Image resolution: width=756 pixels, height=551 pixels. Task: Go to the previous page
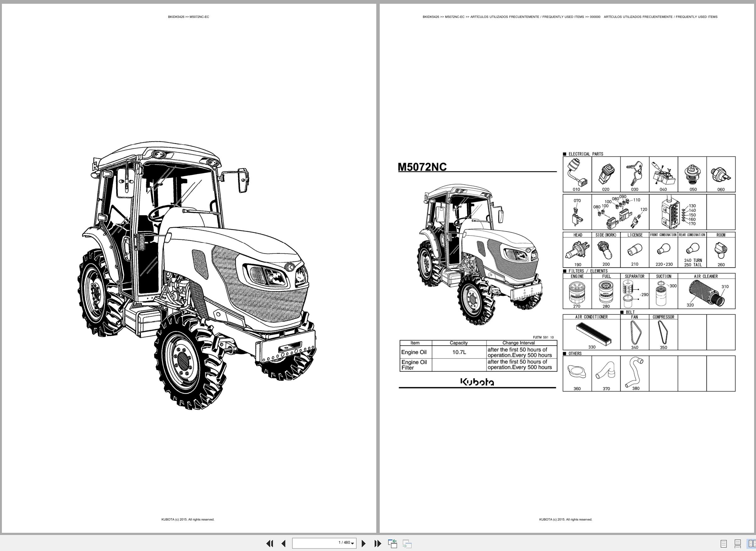[283, 543]
